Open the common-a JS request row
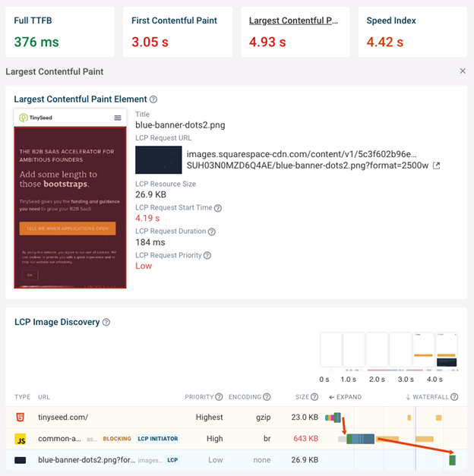The image size is (474, 476). [x=236, y=439]
